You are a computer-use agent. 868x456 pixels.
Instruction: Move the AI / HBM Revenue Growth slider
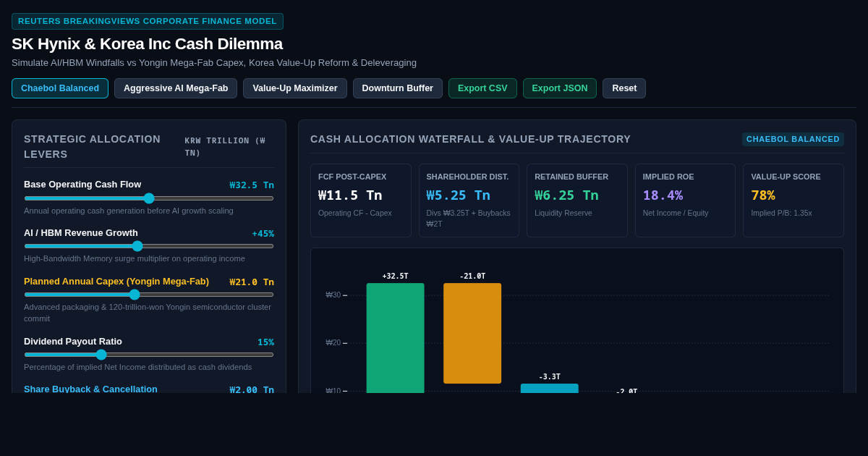(x=149, y=246)
